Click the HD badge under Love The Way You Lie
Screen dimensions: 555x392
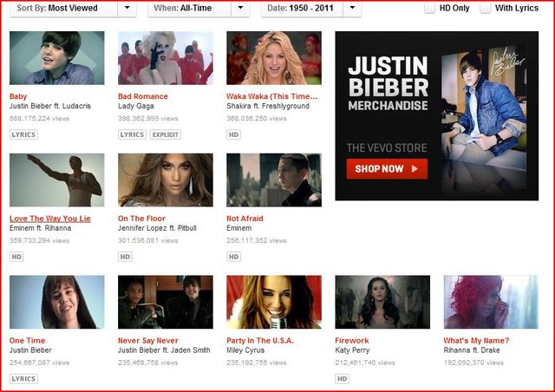[16, 257]
